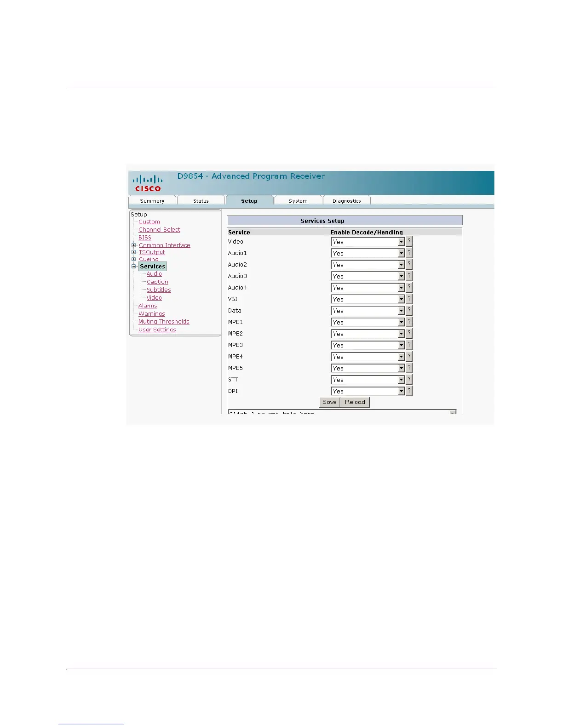Open help for the MPE3 service
563x728 pixels.
tap(409, 345)
